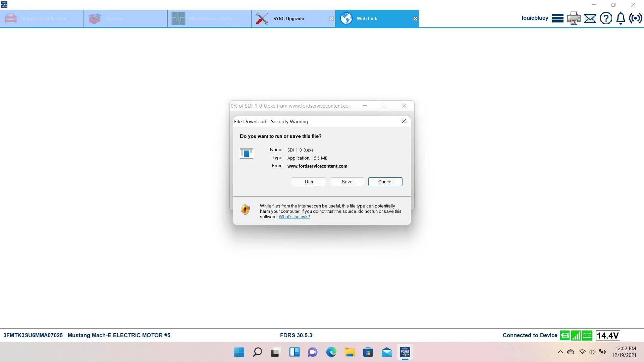The height and width of the screenshot is (362, 644).
Task: Cancel the file download
Action: 385,182
